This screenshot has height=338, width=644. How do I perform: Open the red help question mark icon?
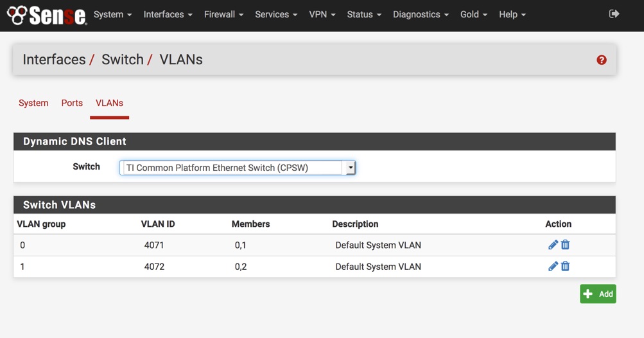click(602, 60)
